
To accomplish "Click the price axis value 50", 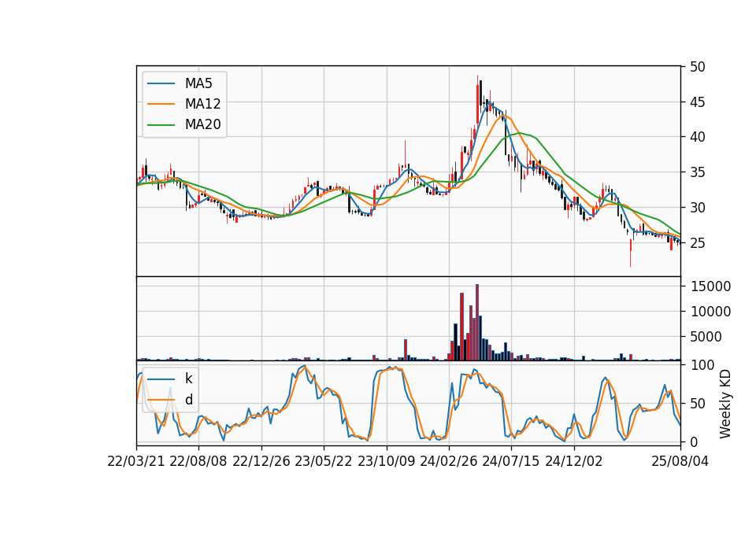I will pos(697,67).
